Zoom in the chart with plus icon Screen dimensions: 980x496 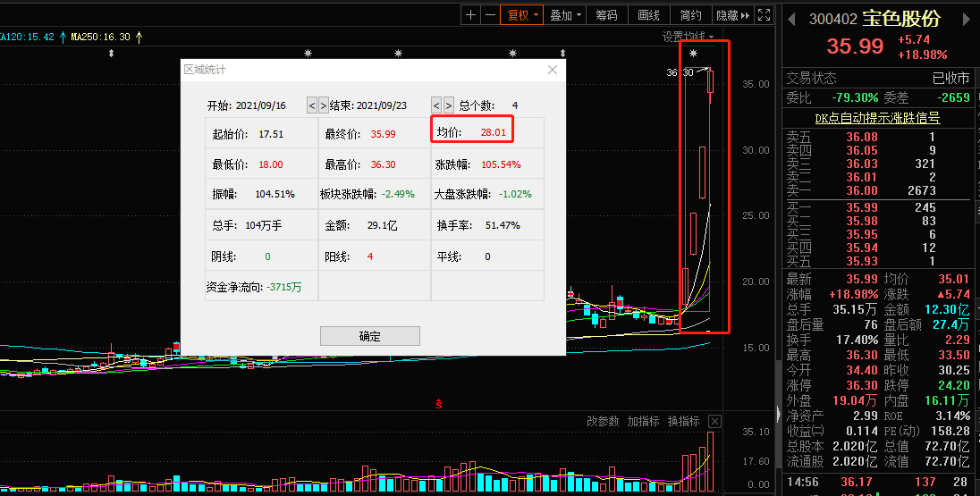click(470, 15)
